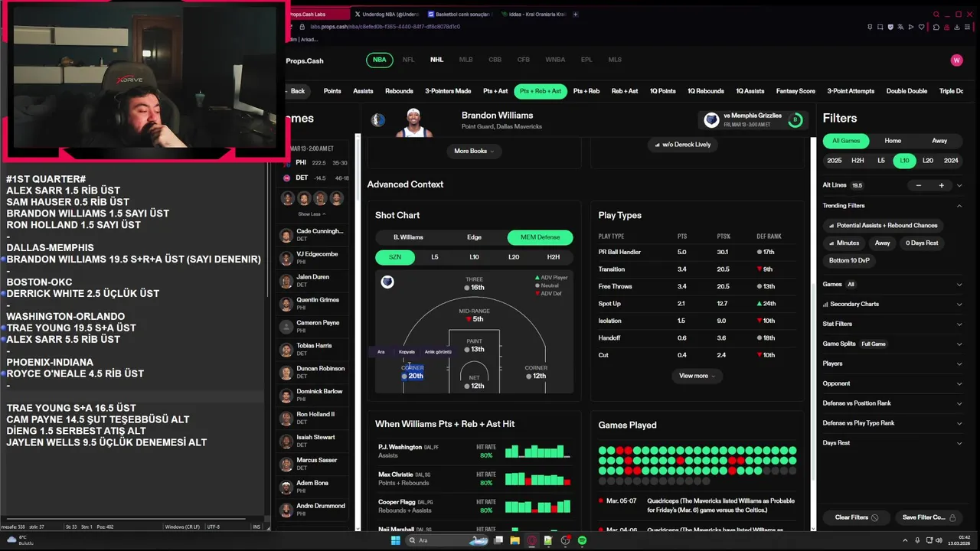Click the Memphis Grizzlies team logo

(x=712, y=120)
